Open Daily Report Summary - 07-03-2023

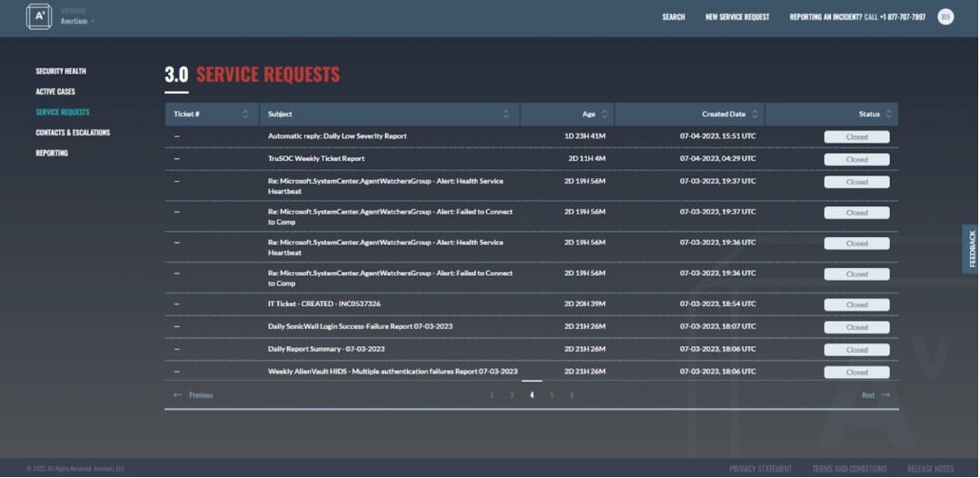click(326, 349)
